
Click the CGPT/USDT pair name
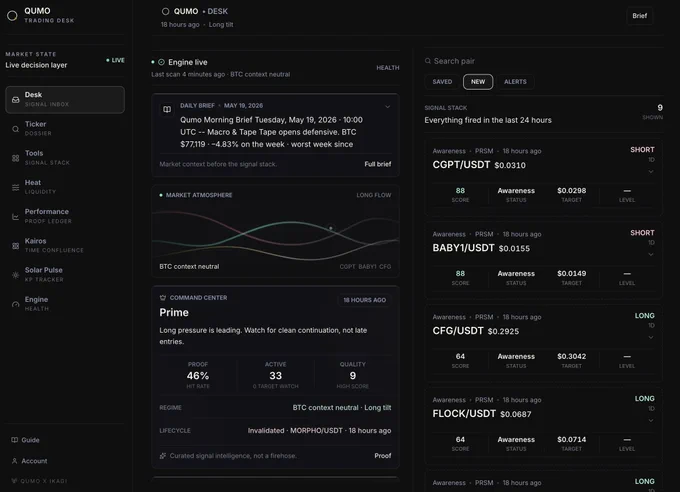coord(461,165)
